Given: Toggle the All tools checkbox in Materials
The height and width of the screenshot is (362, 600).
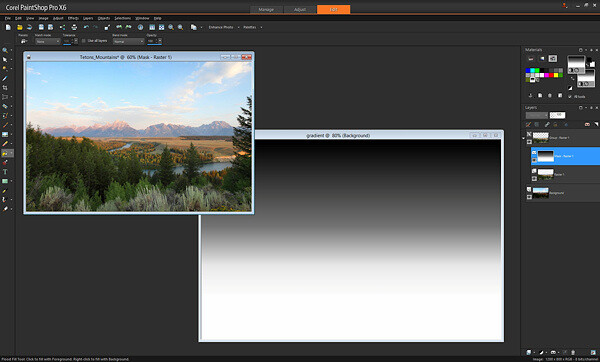Looking at the screenshot, I should coord(570,96).
